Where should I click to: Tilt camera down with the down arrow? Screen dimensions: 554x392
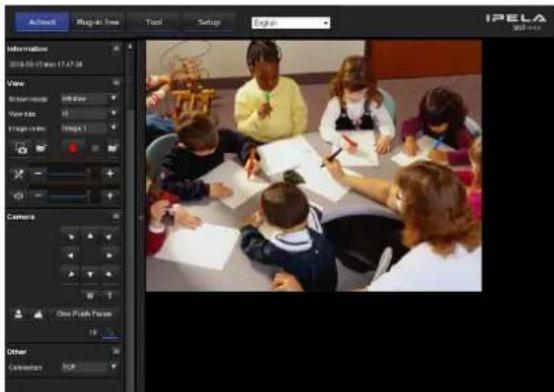pyautogui.click(x=90, y=275)
